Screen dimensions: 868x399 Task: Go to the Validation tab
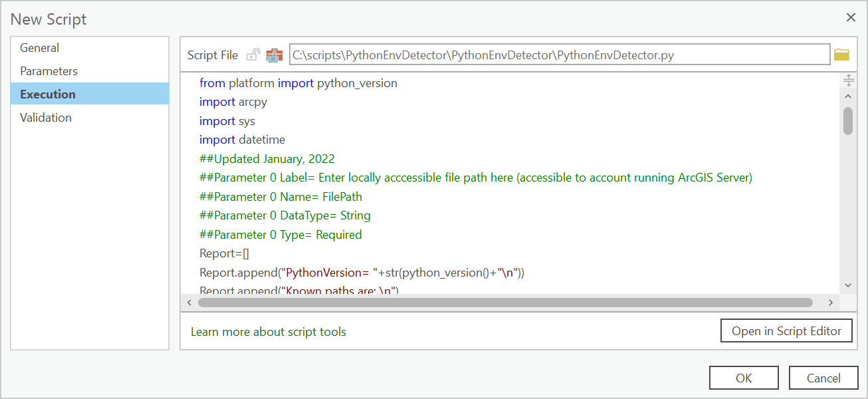(x=46, y=118)
